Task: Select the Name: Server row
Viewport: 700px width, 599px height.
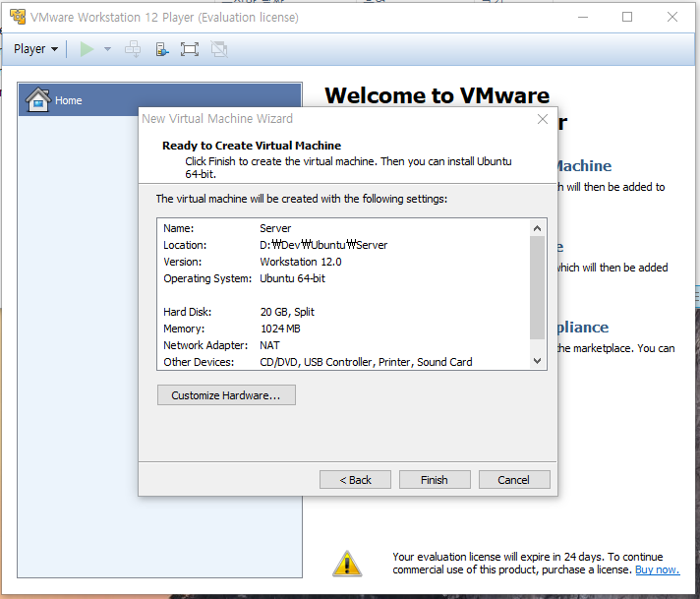Action: (344, 228)
